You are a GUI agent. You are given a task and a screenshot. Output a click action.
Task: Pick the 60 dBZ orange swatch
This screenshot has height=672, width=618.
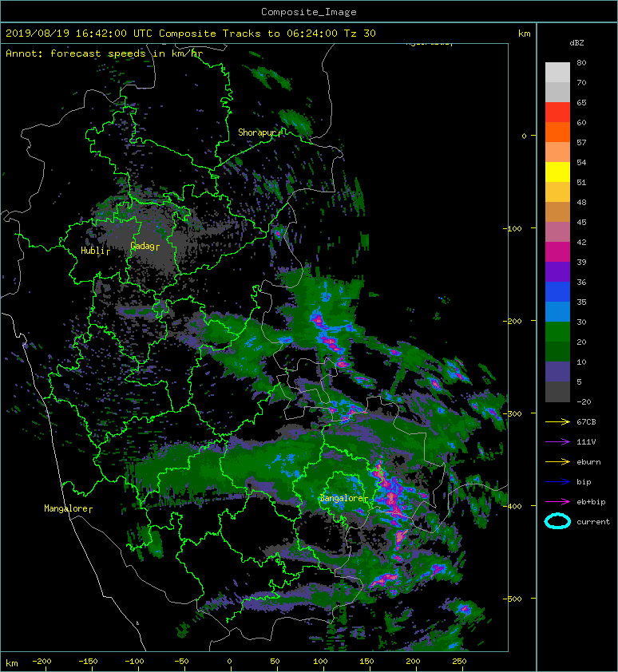coord(557,132)
